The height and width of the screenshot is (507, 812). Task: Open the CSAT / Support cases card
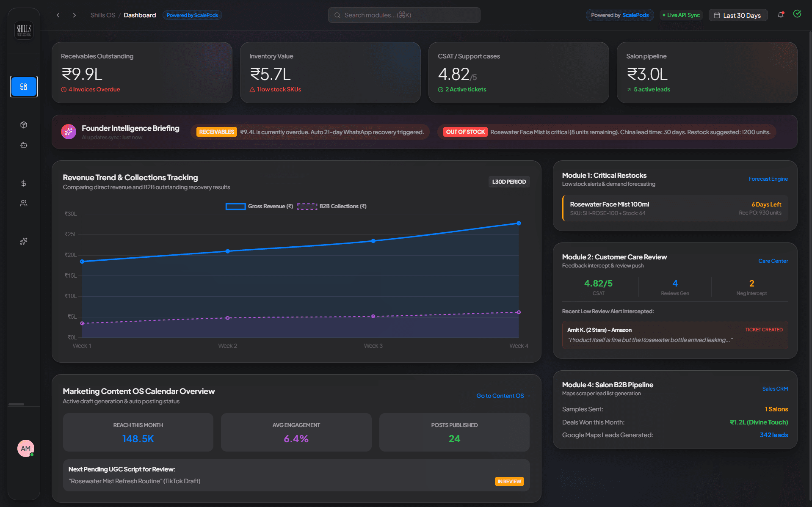click(x=519, y=72)
